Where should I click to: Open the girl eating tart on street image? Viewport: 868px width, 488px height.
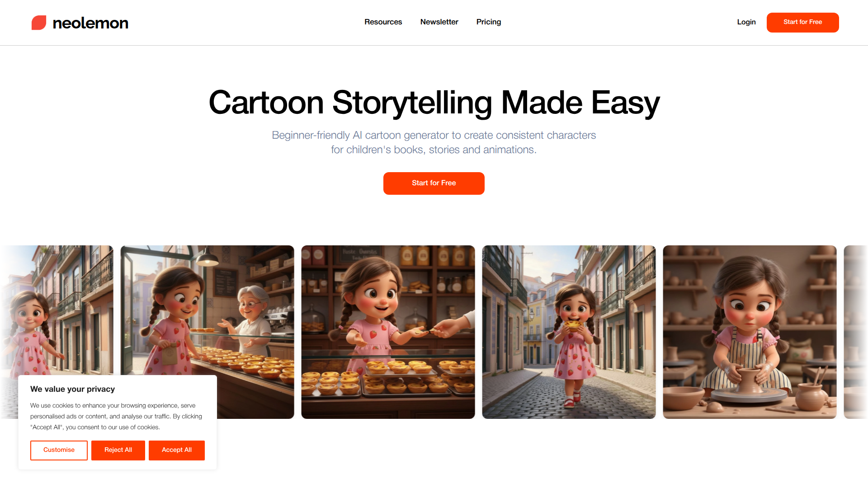[569, 332]
